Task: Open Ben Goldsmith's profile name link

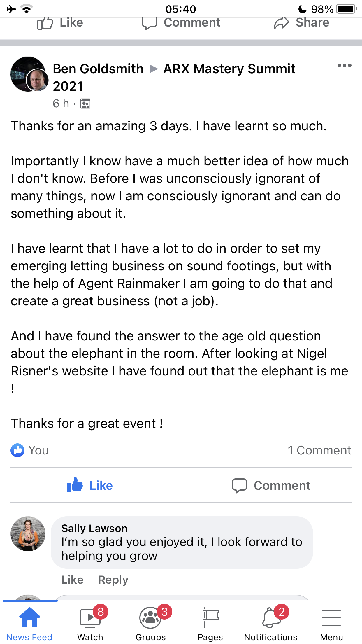Action: 98,69
